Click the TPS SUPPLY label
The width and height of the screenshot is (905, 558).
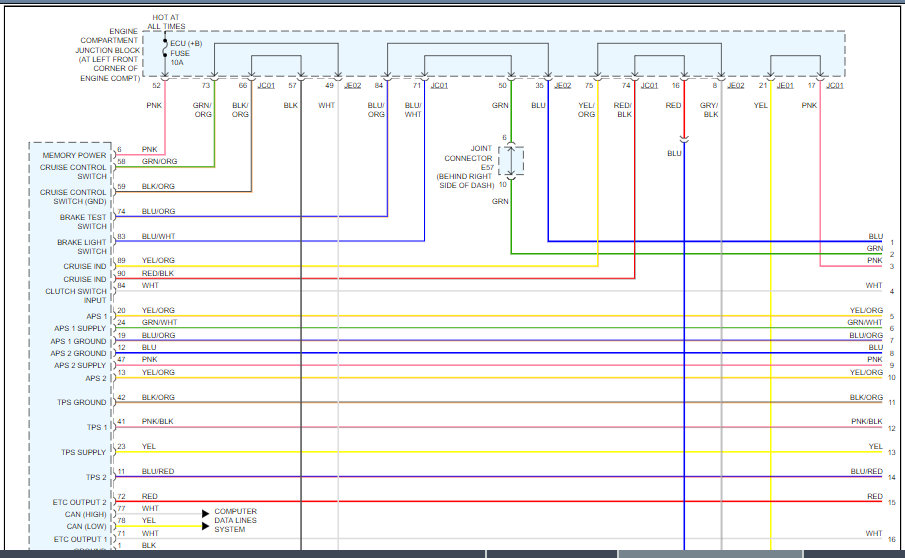pos(84,452)
